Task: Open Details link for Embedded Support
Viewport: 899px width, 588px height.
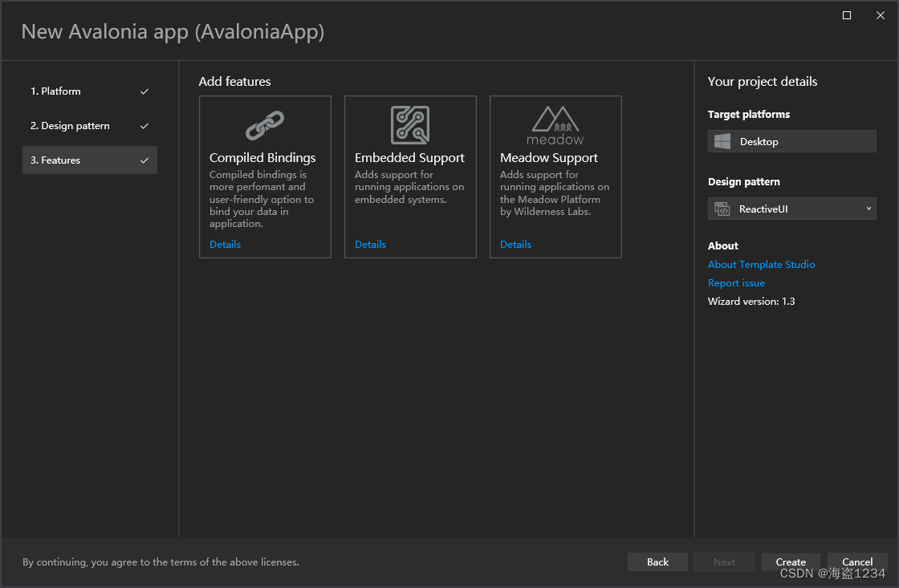Action: click(370, 245)
